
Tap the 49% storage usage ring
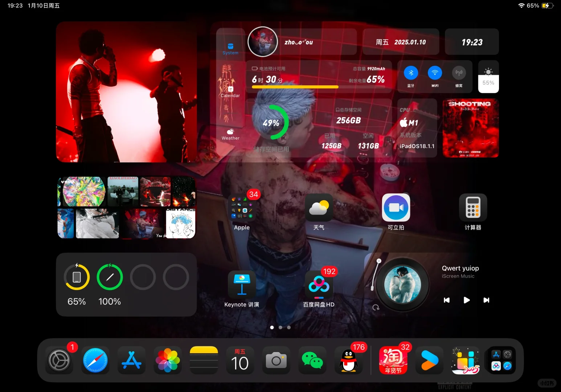tap(271, 123)
